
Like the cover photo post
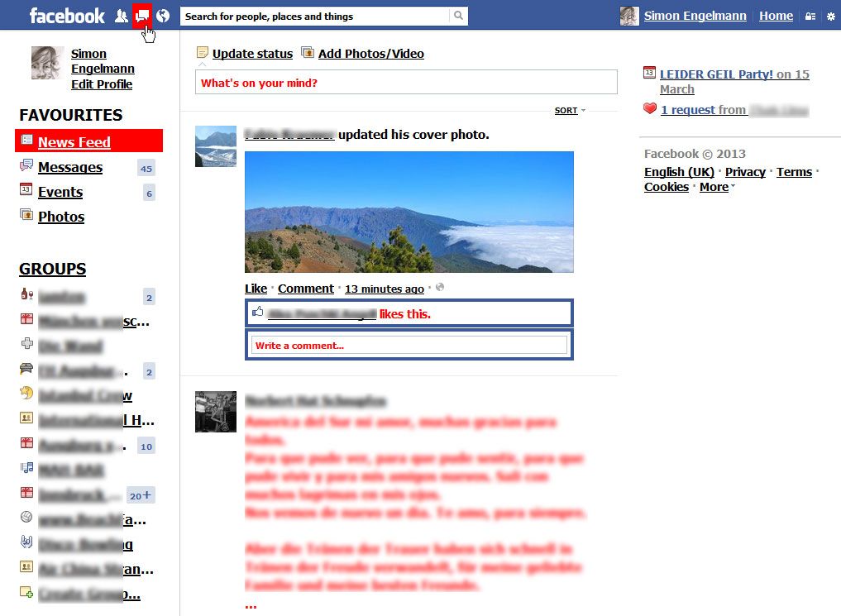point(256,288)
